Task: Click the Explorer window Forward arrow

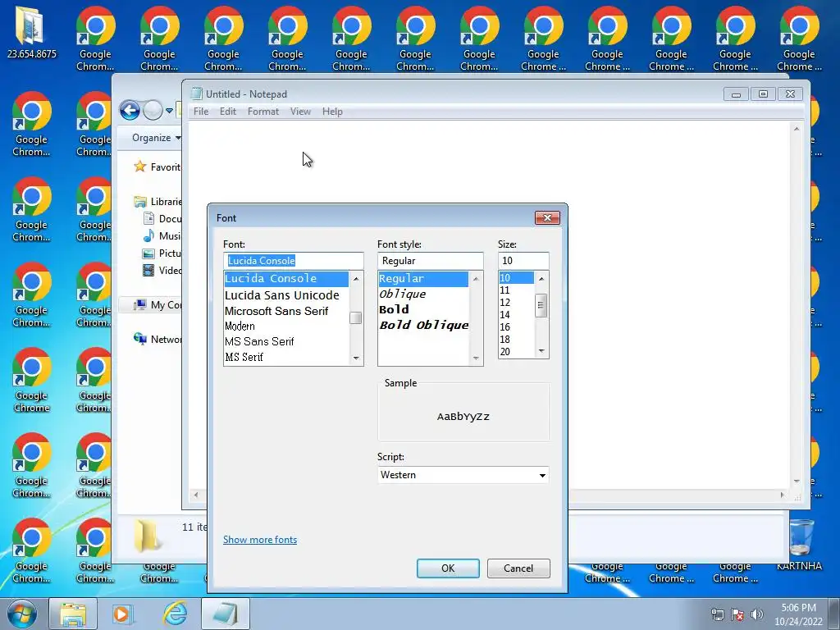Action: click(153, 111)
